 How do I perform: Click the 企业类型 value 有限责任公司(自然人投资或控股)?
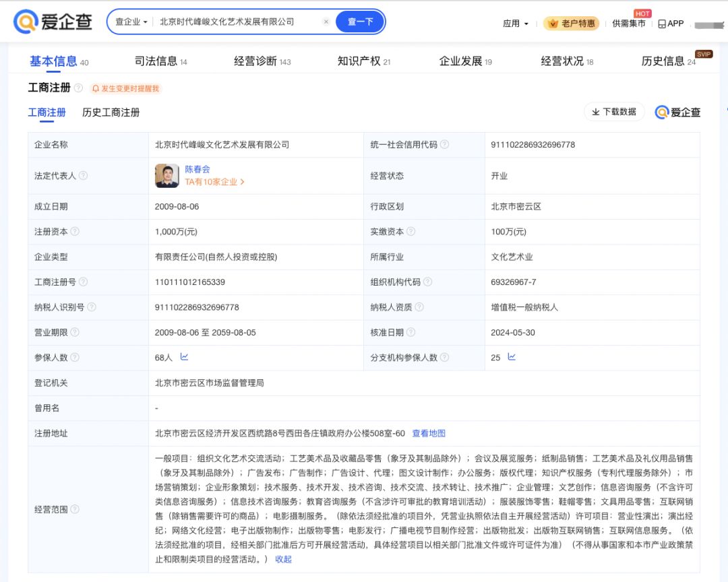pos(216,257)
